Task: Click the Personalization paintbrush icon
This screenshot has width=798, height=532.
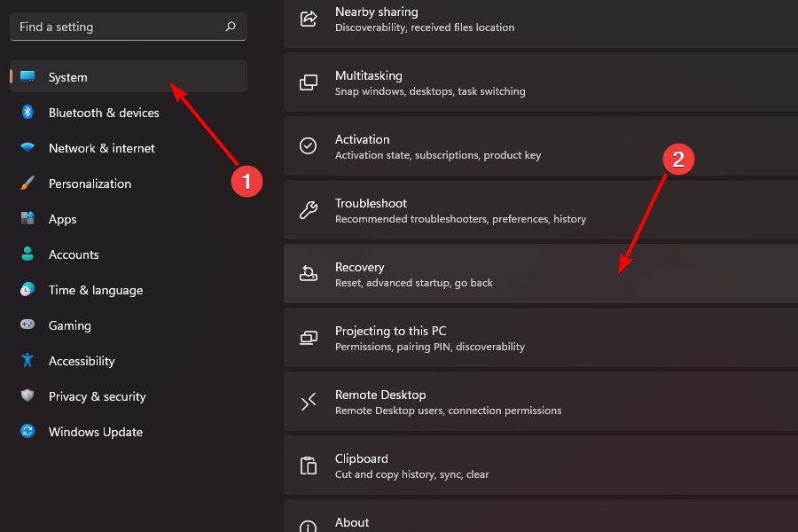Action: tap(27, 184)
